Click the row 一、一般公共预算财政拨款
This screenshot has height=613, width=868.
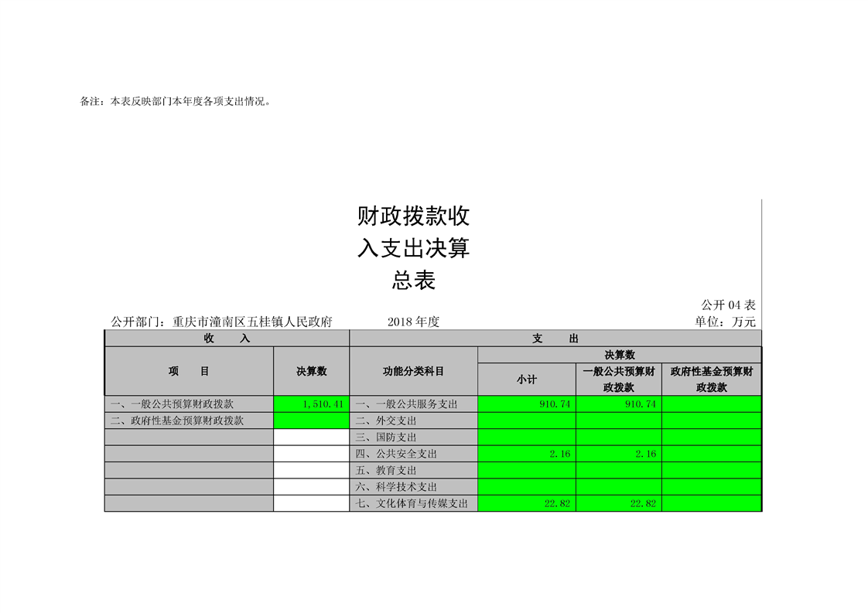189,404
